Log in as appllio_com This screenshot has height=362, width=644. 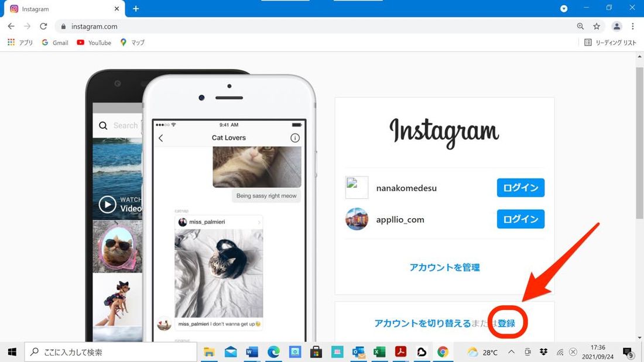pos(520,219)
